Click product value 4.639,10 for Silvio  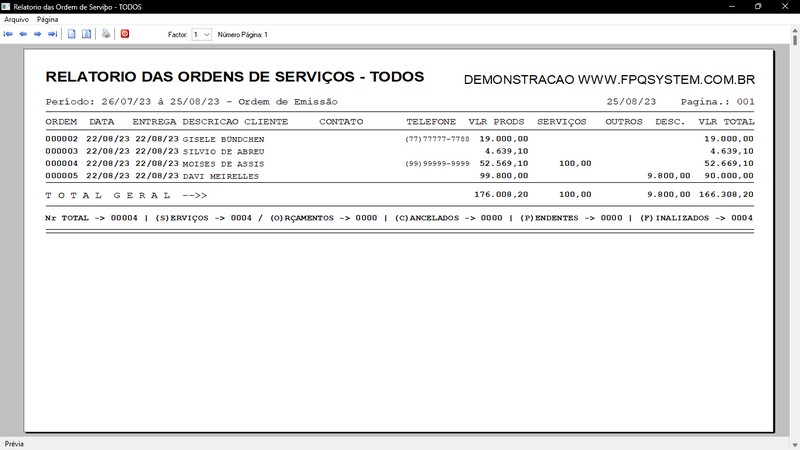pos(507,151)
